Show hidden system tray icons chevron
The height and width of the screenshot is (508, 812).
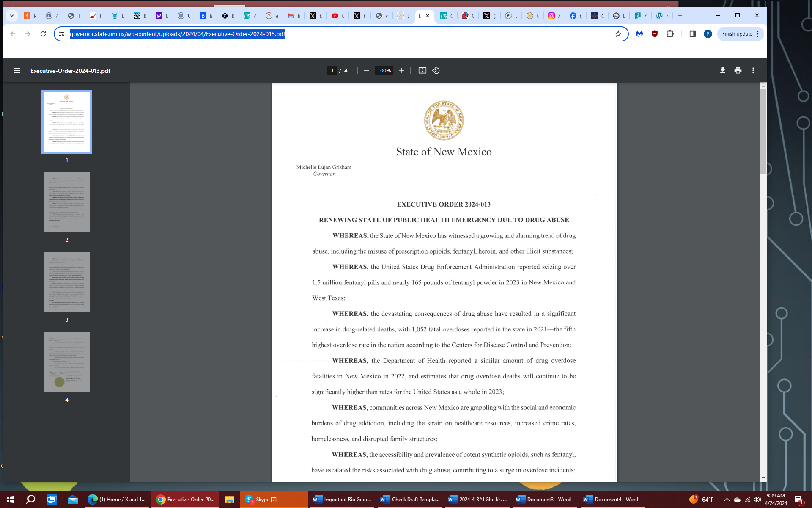pos(727,500)
